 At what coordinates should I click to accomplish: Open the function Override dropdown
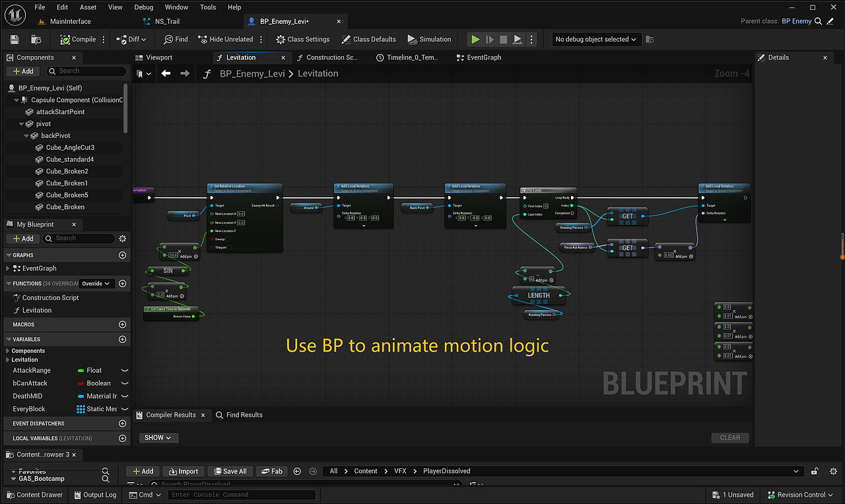(96, 284)
